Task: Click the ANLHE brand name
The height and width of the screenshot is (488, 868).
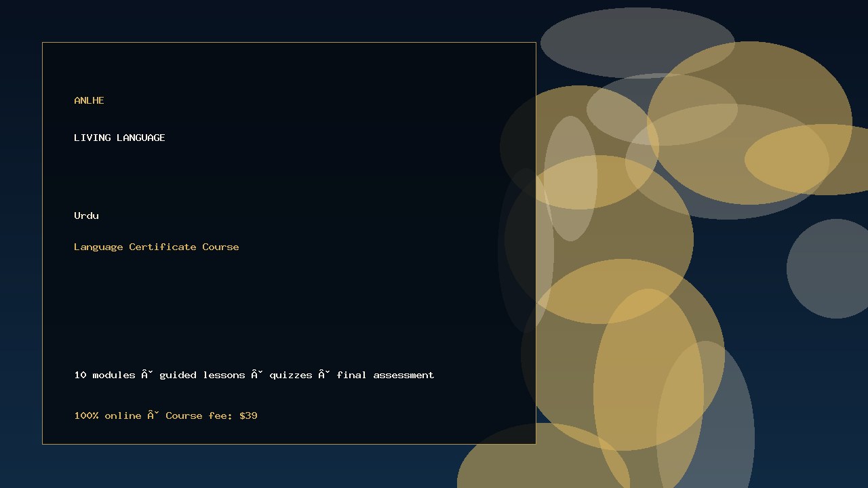Action: tap(89, 100)
